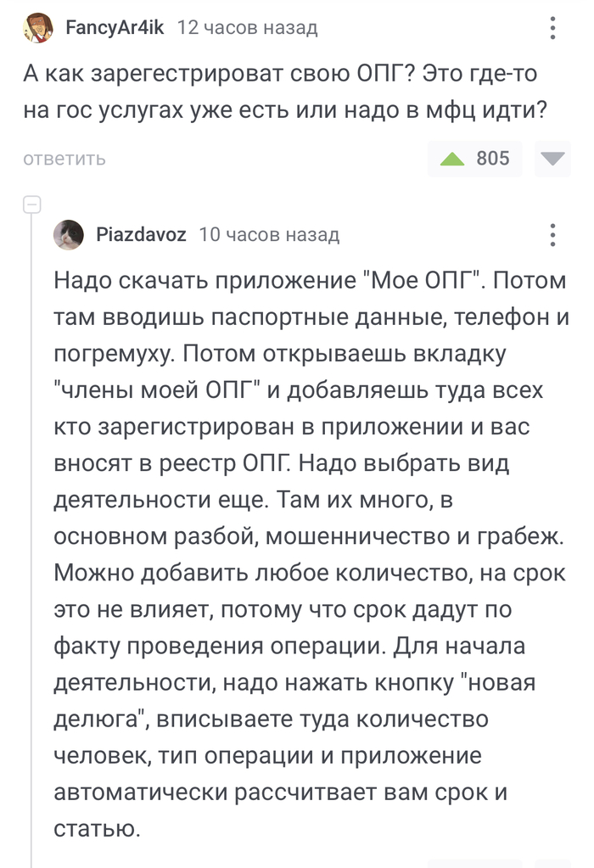Open Piazdavoz's cat avatar
The height and width of the screenshot is (868, 594).
69,235
